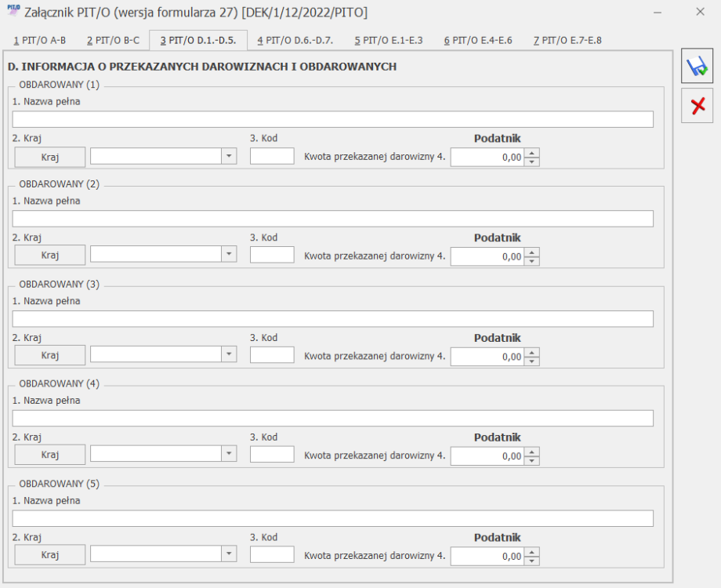The width and height of the screenshot is (721, 588).
Task: Select the donation amount field in Obdarowany (4)
Action: [x=487, y=456]
